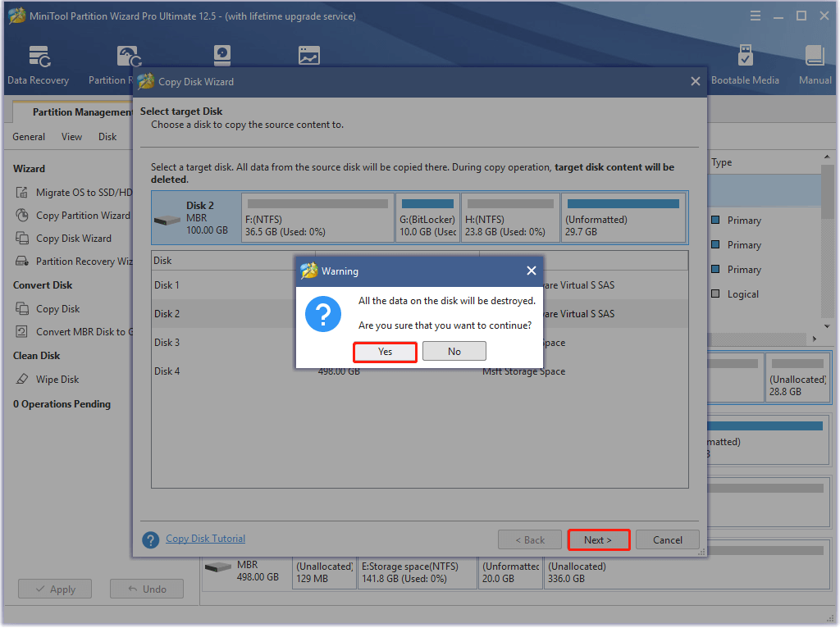This screenshot has width=840, height=628.
Task: Click the G:(BitLocker) 10.0 GB partition block
Action: coord(427,218)
